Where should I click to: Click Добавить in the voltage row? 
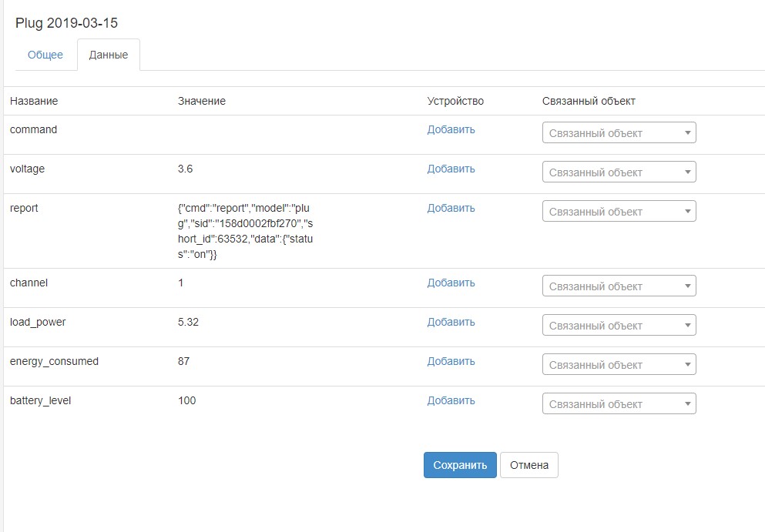[451, 169]
